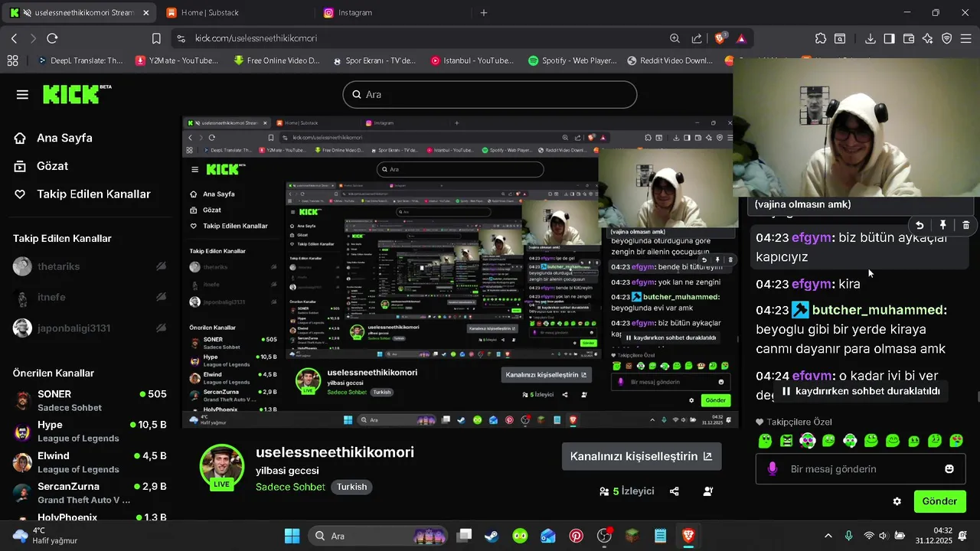Image resolution: width=980 pixels, height=551 pixels.
Task: Open DeepL Translate bookmark
Action: coord(80,60)
